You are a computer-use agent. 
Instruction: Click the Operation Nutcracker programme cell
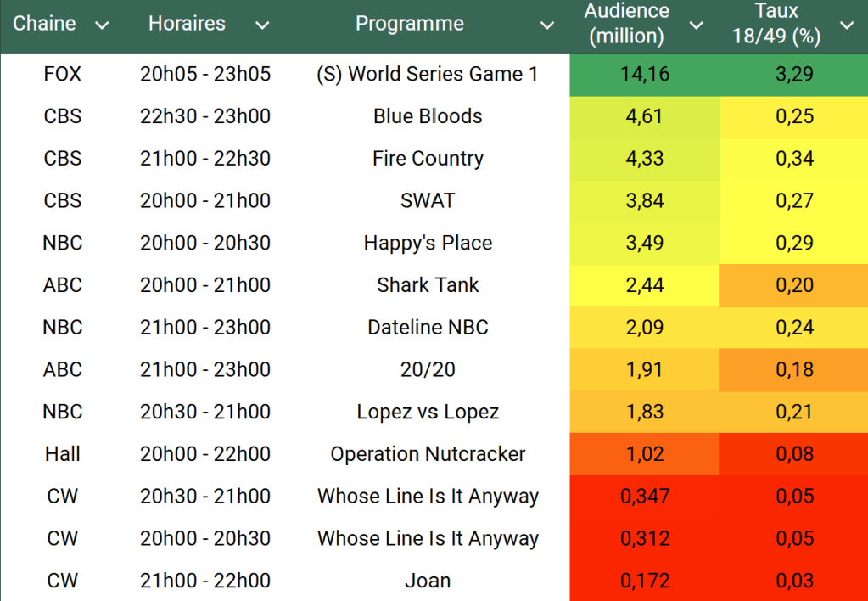click(x=428, y=454)
